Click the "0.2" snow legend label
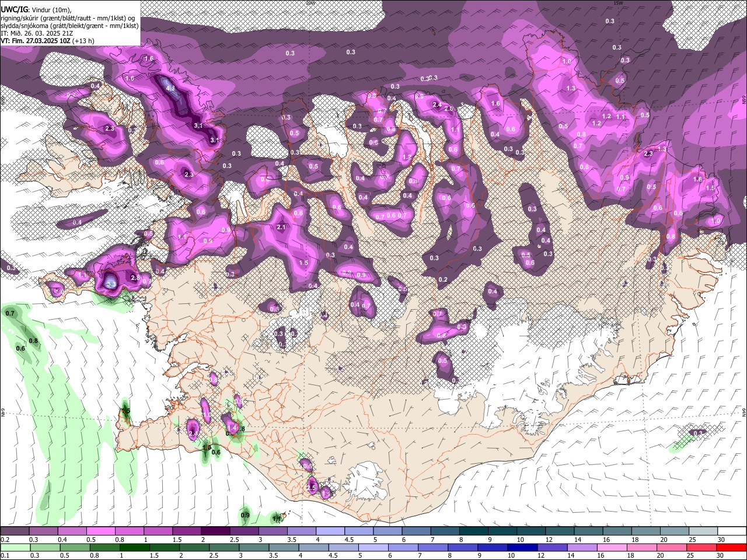 pos(5,540)
